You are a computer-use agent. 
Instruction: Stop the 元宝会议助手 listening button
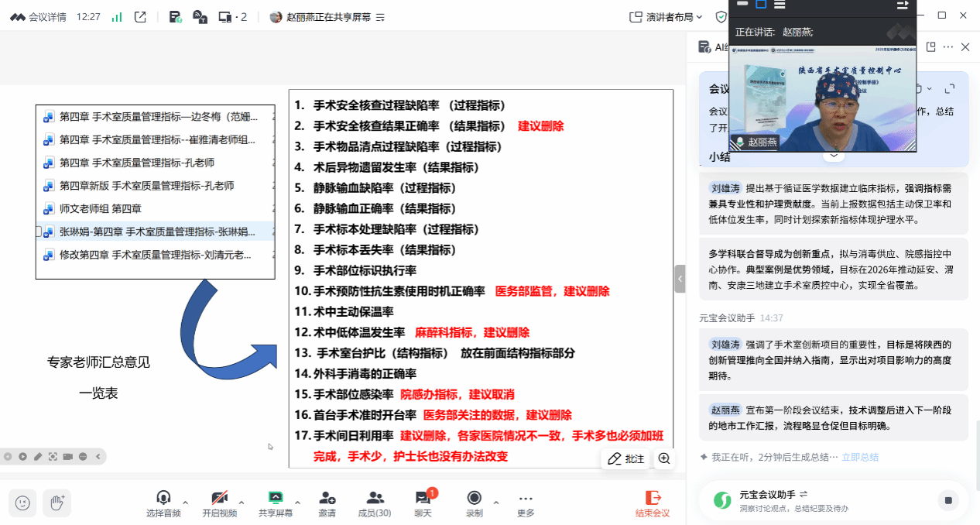point(947,500)
